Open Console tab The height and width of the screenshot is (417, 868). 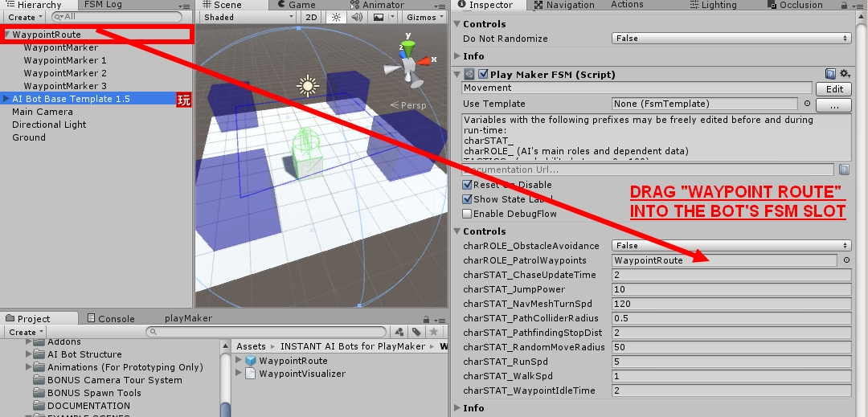coord(111,318)
